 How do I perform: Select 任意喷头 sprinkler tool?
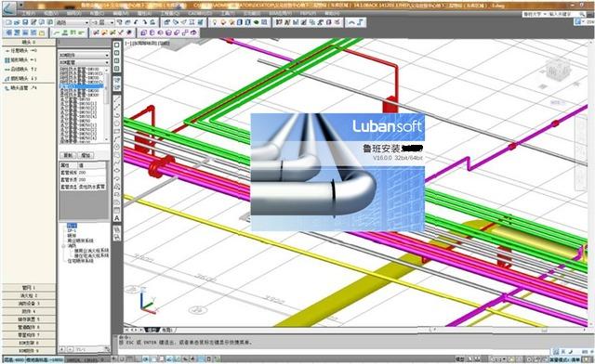point(20,50)
